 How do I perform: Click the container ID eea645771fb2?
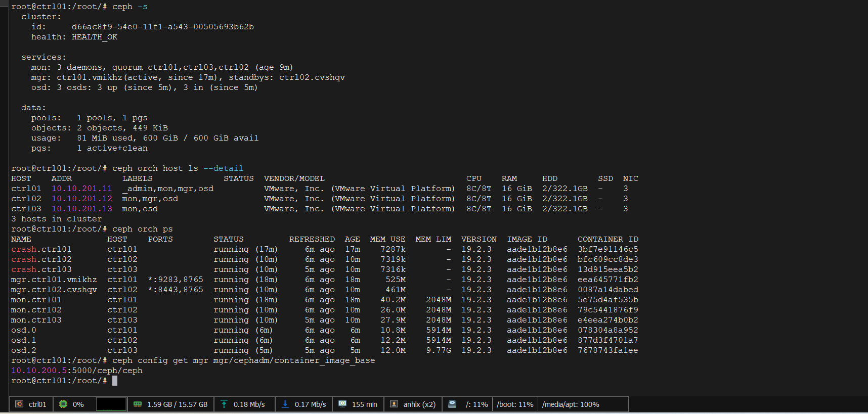[x=608, y=280]
